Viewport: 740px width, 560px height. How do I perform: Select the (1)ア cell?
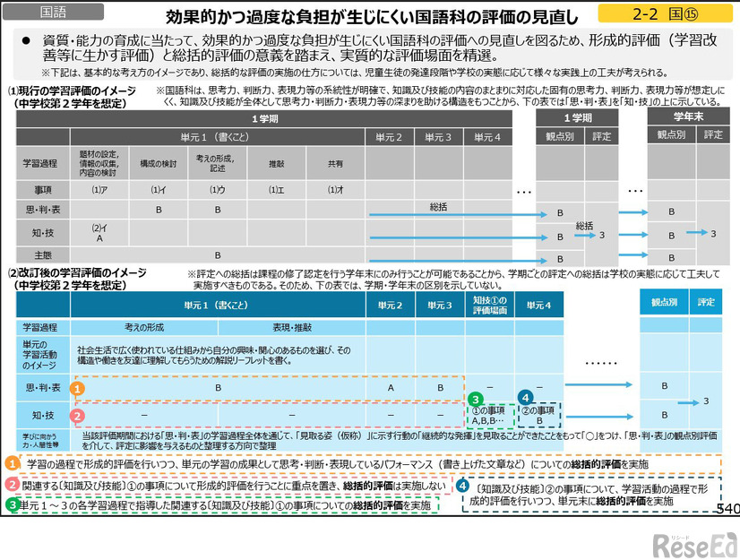(x=99, y=190)
